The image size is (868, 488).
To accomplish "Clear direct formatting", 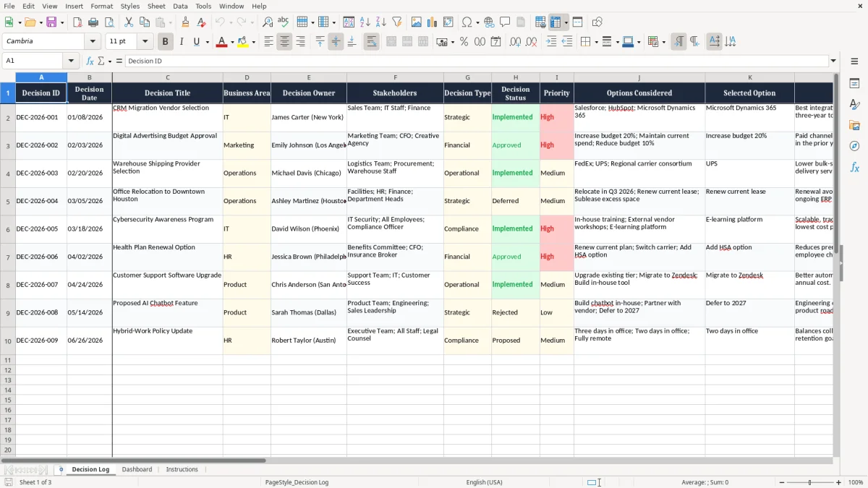I will [200, 22].
